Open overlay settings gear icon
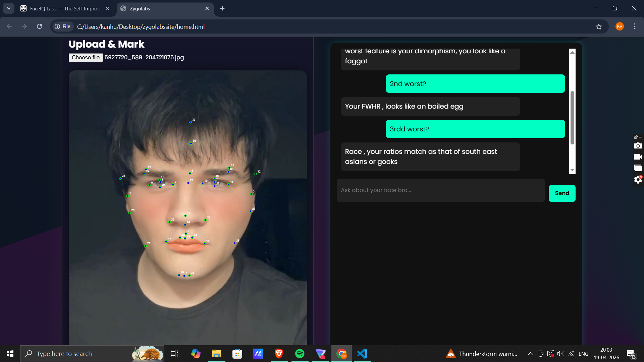The width and height of the screenshot is (644, 362). click(x=638, y=180)
